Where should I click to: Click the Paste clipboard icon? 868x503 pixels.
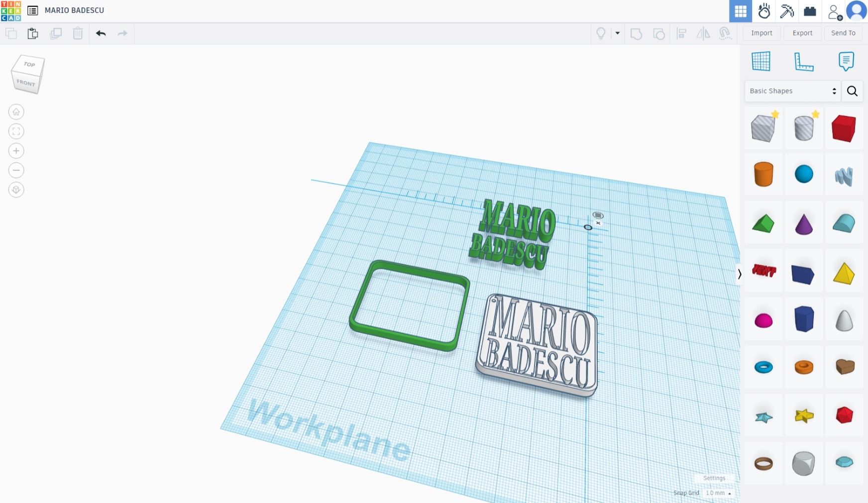coord(33,33)
